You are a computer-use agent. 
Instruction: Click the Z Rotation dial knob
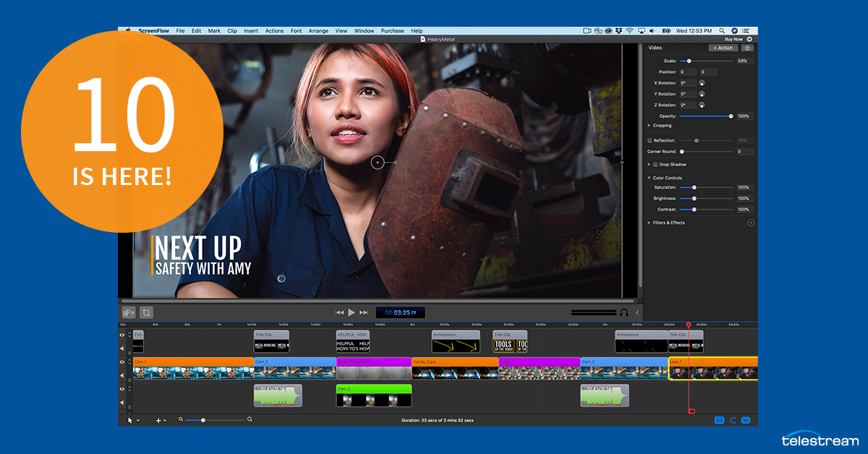[x=702, y=105]
